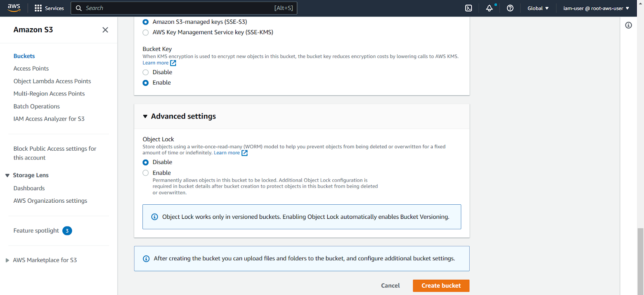
Task: Launch the CloudShell terminal icon
Action: [x=469, y=8]
